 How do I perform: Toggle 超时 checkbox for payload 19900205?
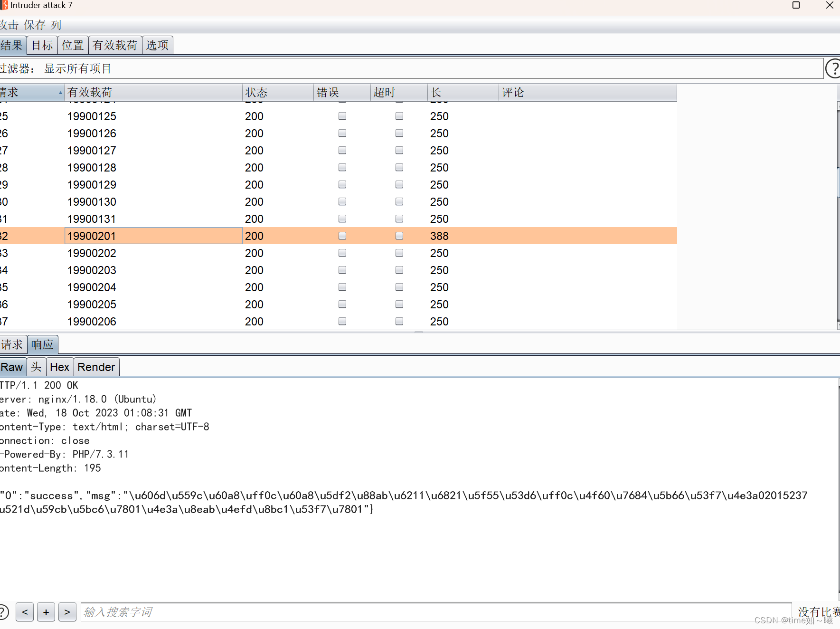click(399, 304)
